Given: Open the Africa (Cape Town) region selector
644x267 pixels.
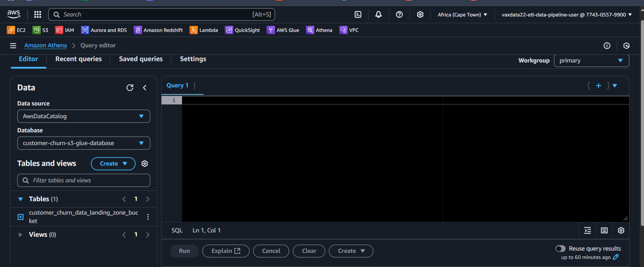Looking at the screenshot, I should point(462,14).
